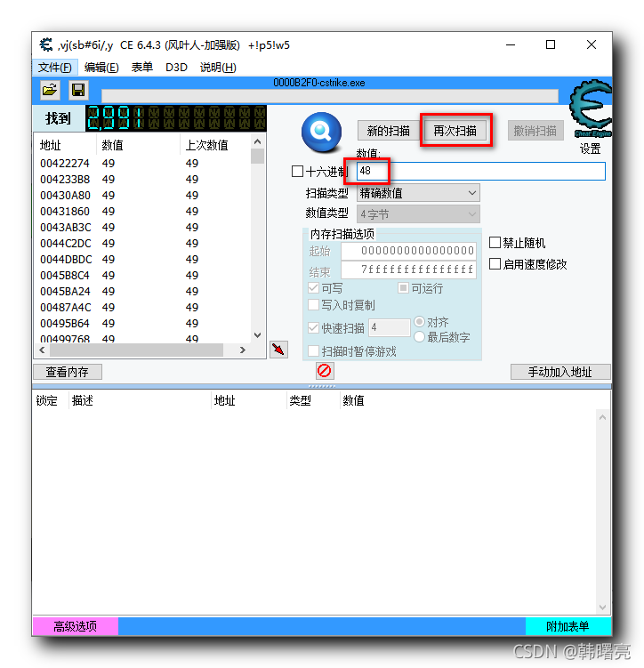This screenshot has width=644, height=668.
Task: Click the 快速扫描 alignment value field
Action: 390,327
